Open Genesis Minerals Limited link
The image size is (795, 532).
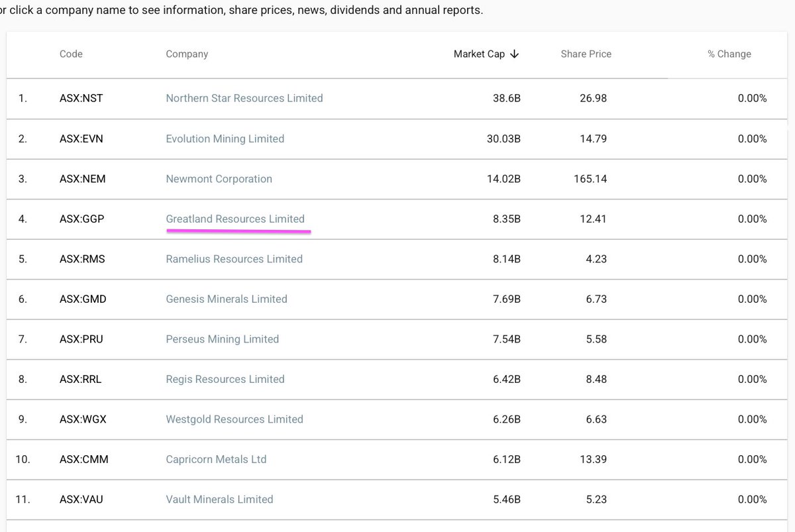point(227,299)
